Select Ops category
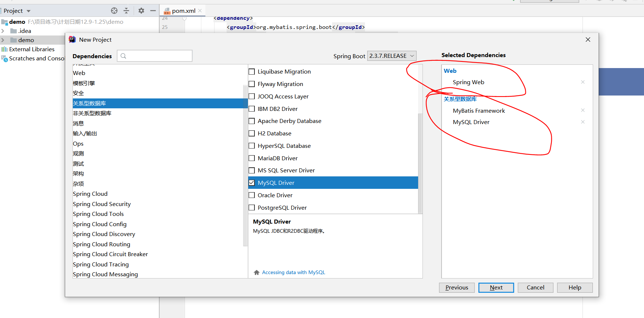 tap(78, 144)
